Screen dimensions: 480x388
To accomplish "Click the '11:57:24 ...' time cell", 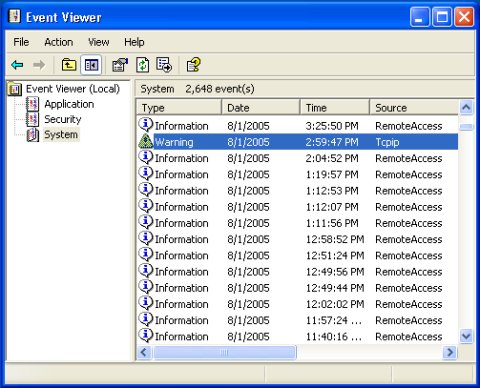I will pyautogui.click(x=334, y=320).
